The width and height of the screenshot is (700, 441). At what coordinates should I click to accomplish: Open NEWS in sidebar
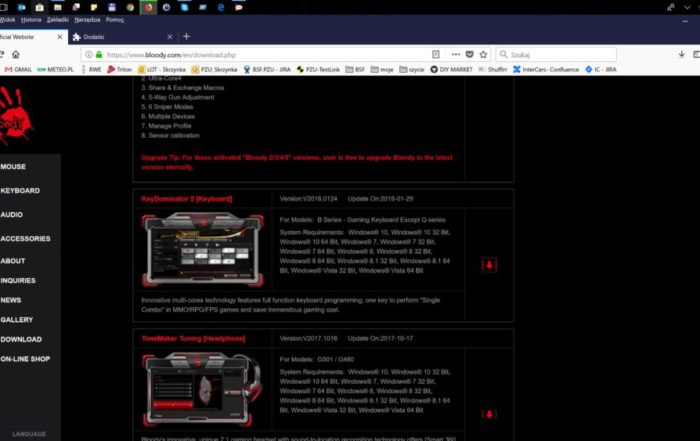[x=11, y=300]
